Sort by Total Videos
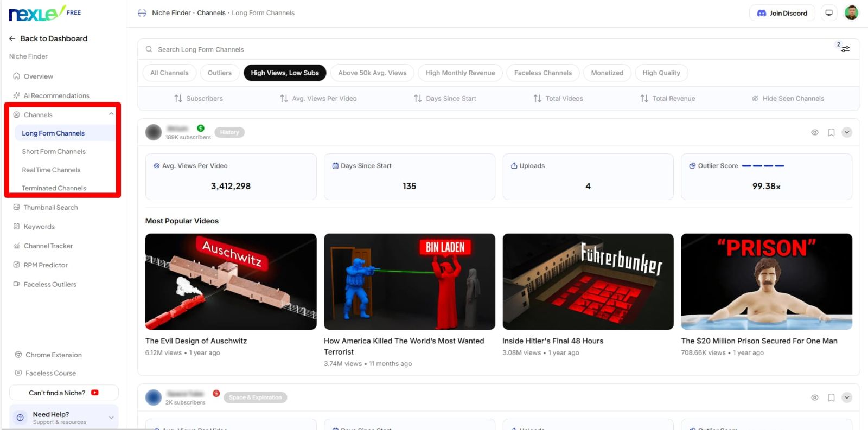This screenshot has width=868, height=430. (558, 99)
